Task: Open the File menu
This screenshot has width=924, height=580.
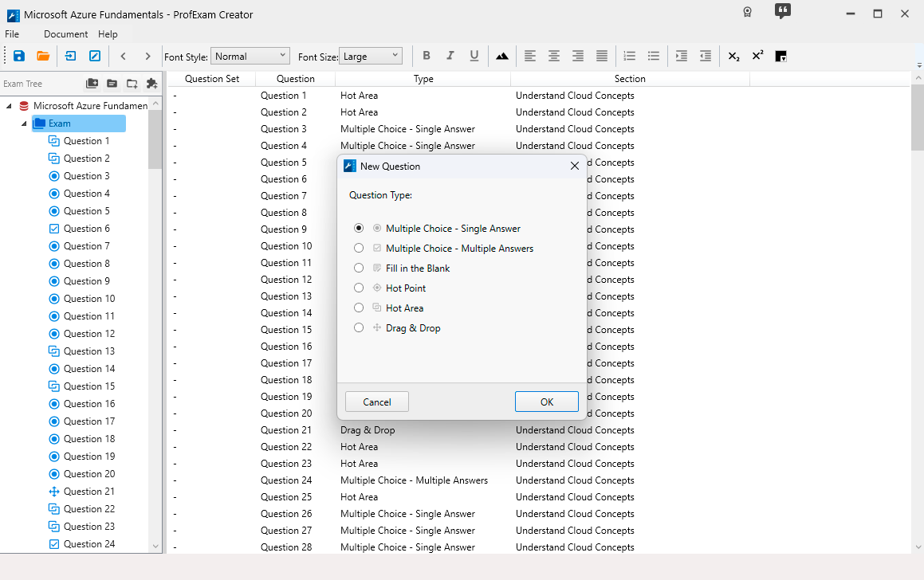Action: tap(12, 34)
